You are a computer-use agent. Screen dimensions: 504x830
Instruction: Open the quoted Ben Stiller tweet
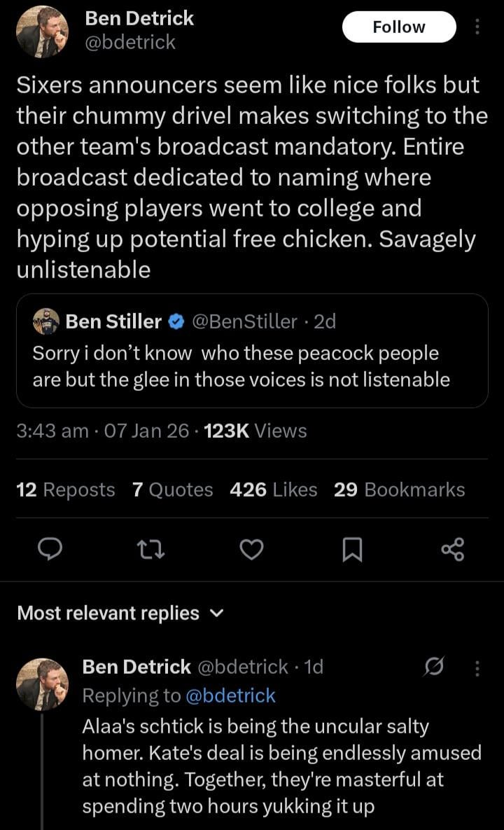(x=251, y=366)
